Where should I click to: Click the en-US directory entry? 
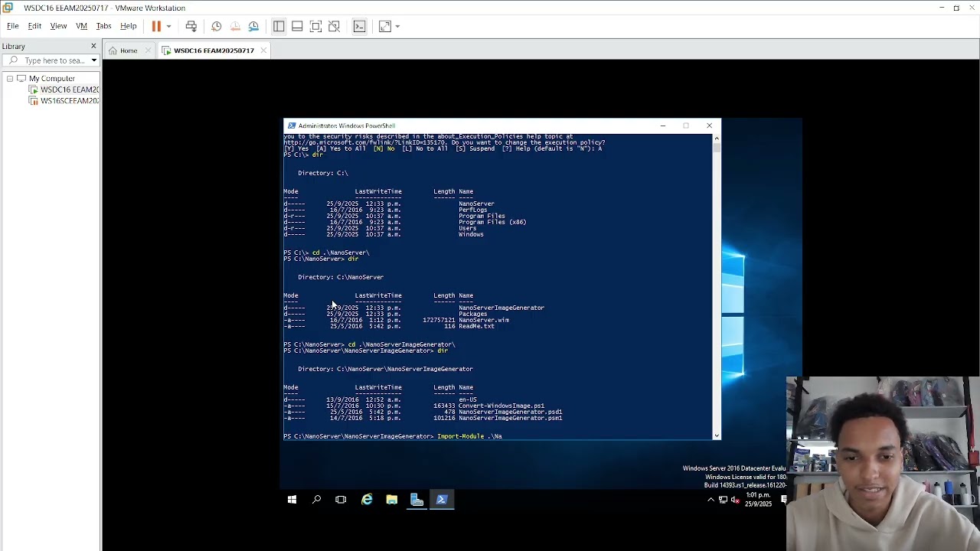[x=467, y=399]
